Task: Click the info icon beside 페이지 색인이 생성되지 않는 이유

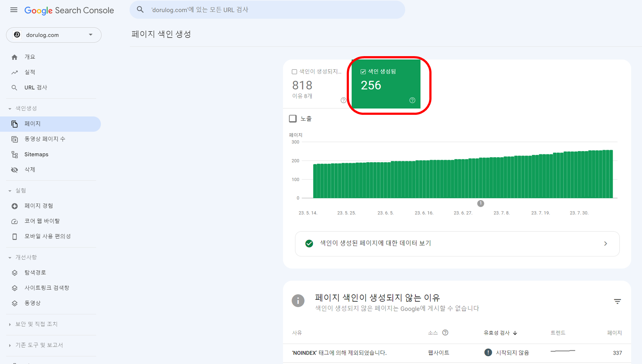Action: 298,301
